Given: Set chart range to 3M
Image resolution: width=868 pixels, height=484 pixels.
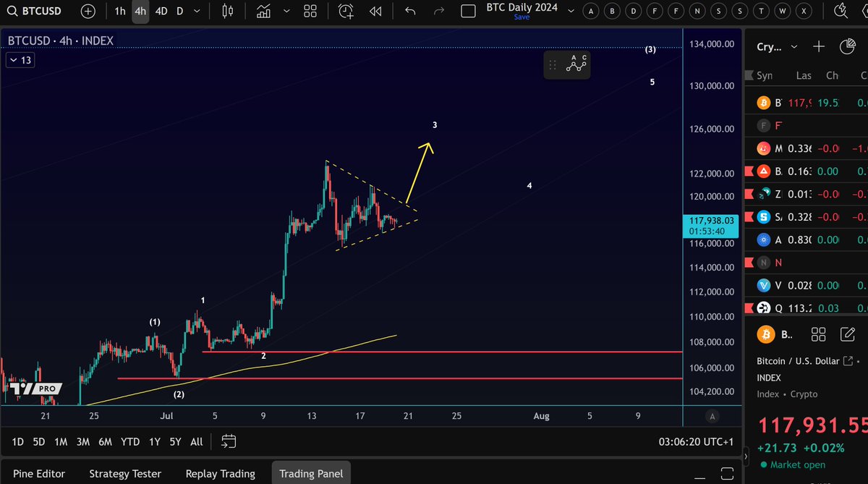Looking at the screenshot, I should click(x=83, y=441).
